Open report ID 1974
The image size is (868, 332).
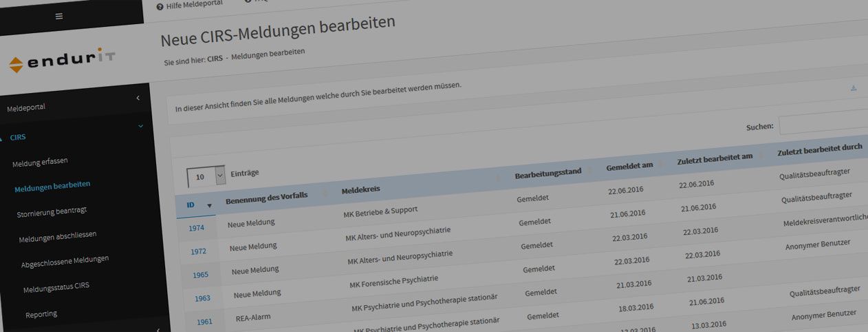[196, 228]
